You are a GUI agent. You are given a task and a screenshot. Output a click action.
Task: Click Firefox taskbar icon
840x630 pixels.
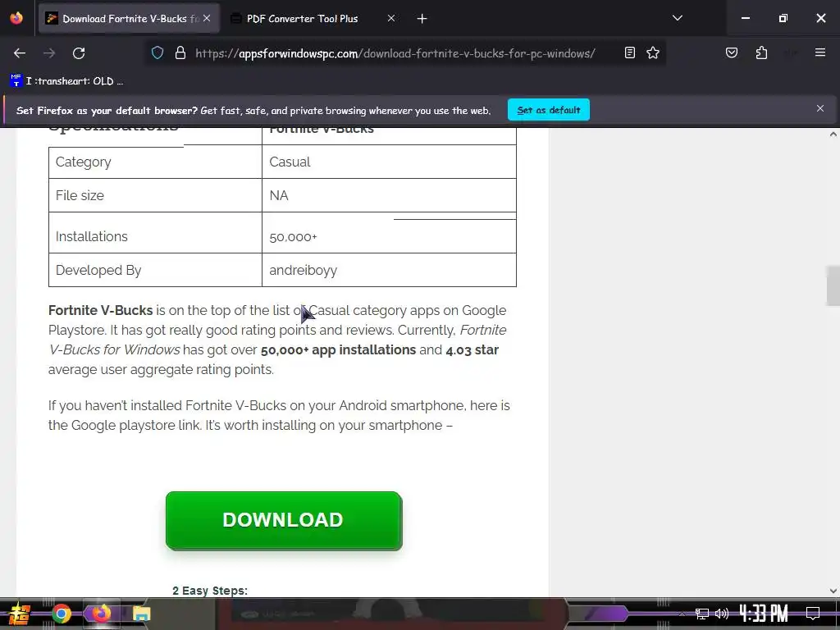(101, 614)
